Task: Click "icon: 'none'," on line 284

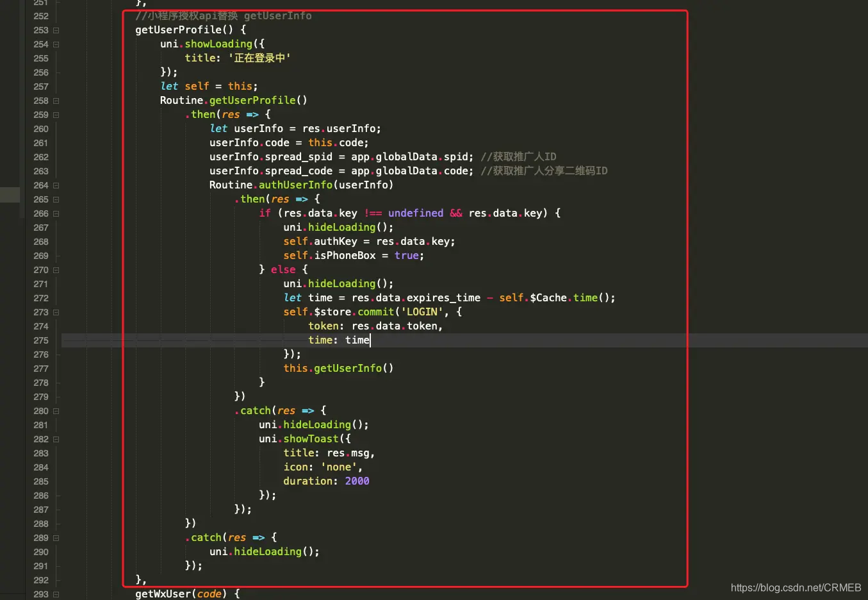Action: tap(323, 467)
